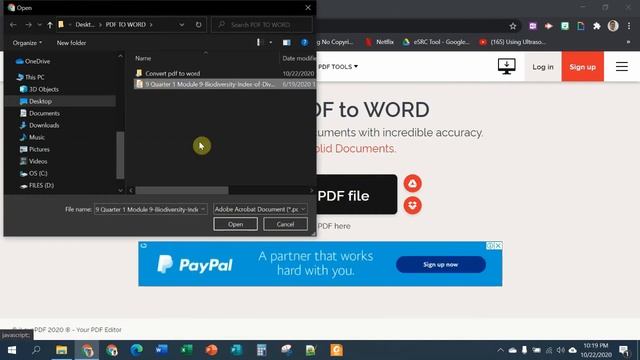The image size is (640, 360).
Task: Open Excel from the taskbar
Action: click(x=187, y=350)
